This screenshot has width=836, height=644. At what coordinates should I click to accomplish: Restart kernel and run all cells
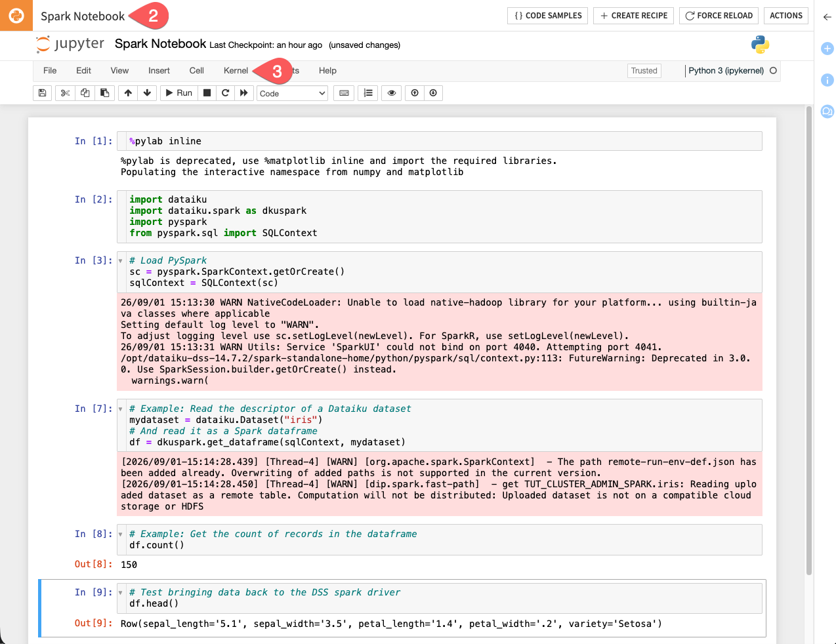pyautogui.click(x=244, y=93)
